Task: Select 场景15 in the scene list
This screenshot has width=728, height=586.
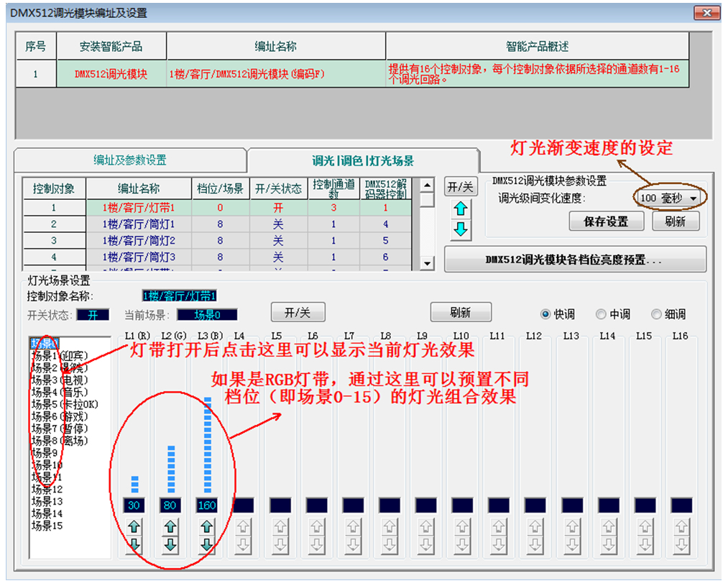Action: (x=47, y=526)
